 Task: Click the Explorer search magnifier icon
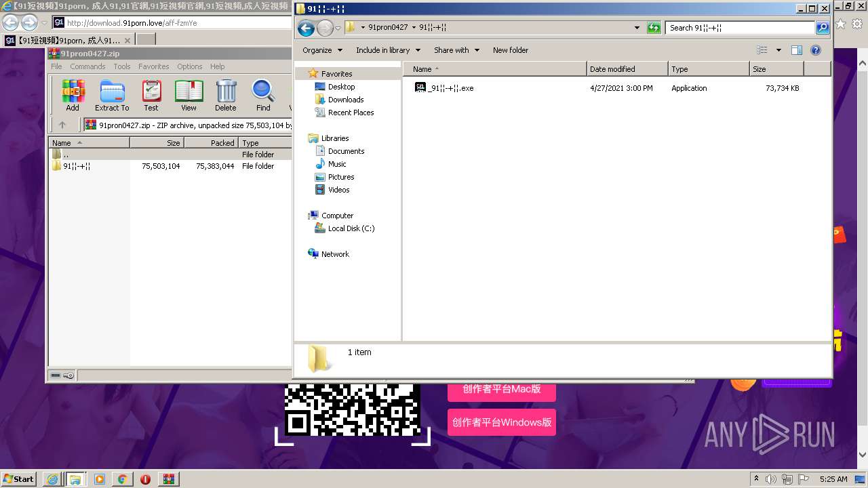tap(823, 28)
